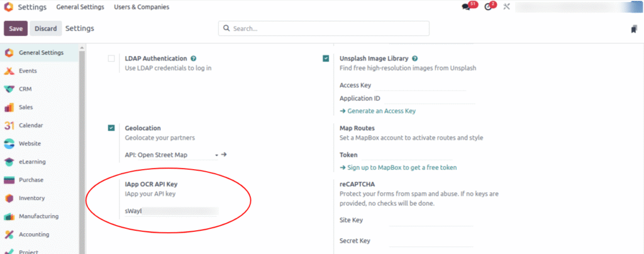The width and height of the screenshot is (644, 254).
Task: Select the Website settings tab
Action: click(40, 143)
